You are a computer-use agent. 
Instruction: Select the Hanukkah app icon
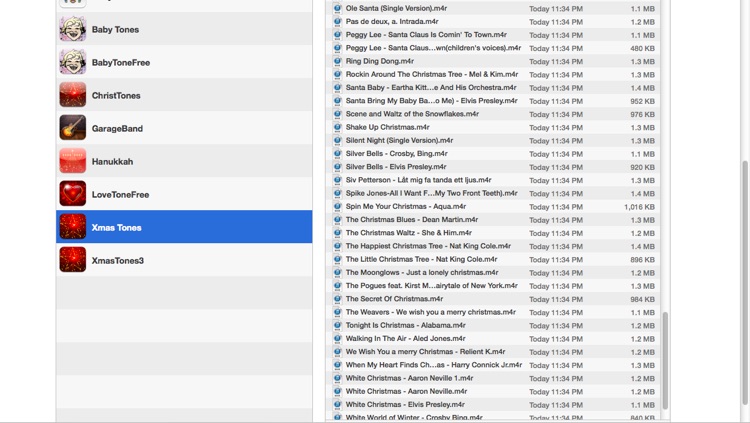[73, 161]
